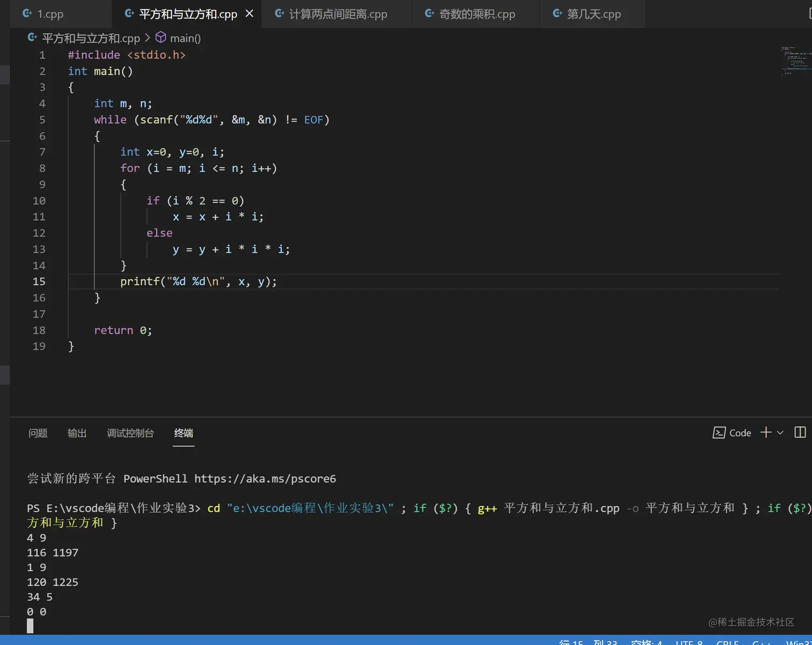Click line number 15 in the gutter
The image size is (812, 645).
[x=39, y=281]
